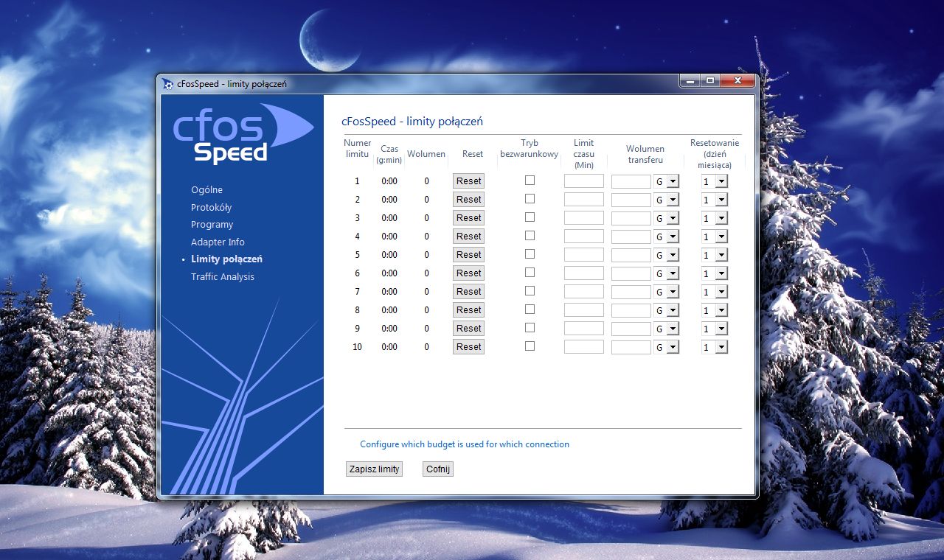Reset the counters for limit 4
944x560 pixels.
tap(468, 237)
